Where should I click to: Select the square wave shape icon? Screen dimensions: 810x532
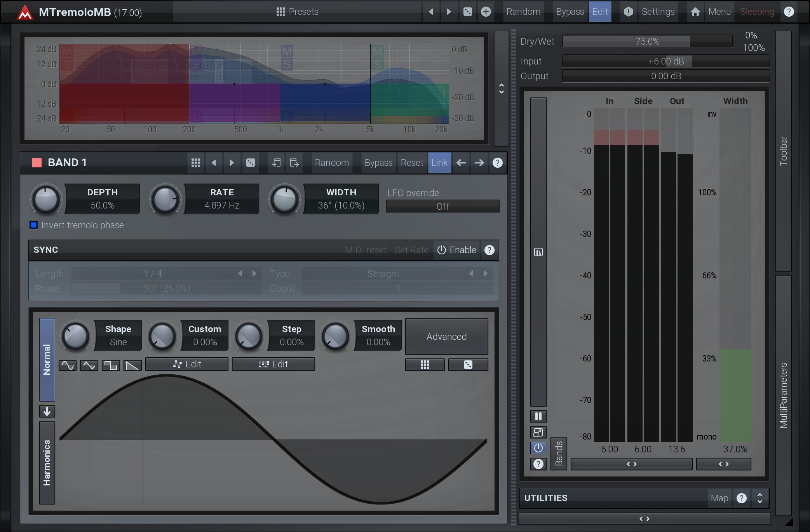coord(111,365)
